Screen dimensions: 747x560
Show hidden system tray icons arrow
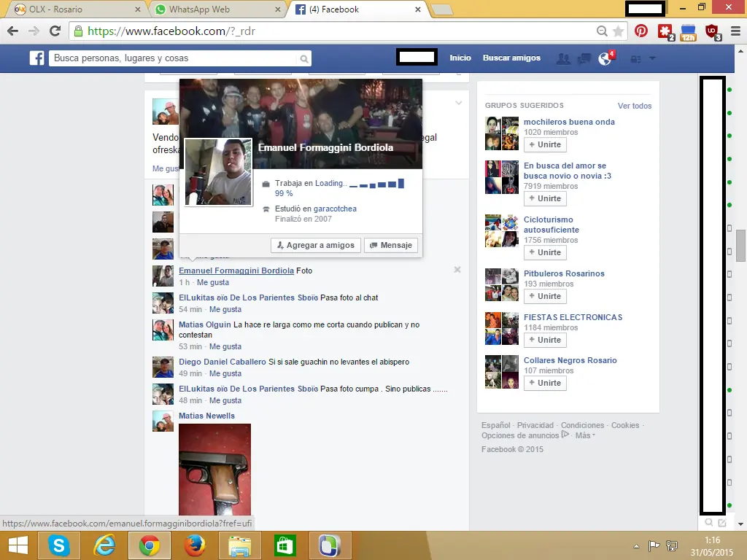[x=636, y=546]
